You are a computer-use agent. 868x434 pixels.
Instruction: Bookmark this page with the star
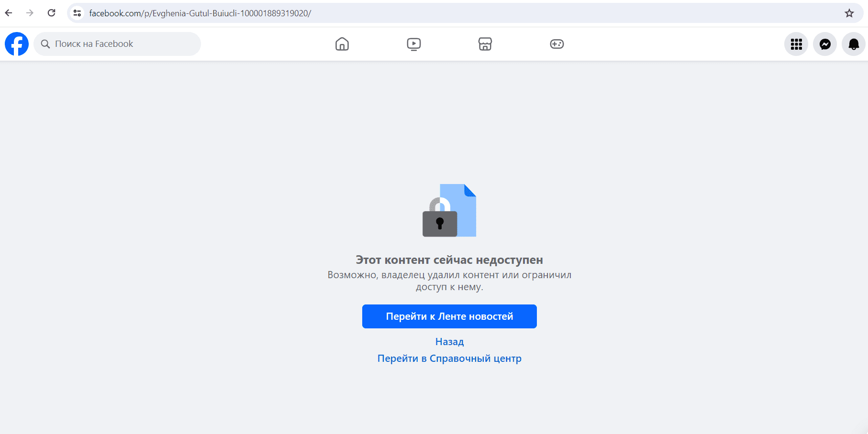tap(849, 13)
